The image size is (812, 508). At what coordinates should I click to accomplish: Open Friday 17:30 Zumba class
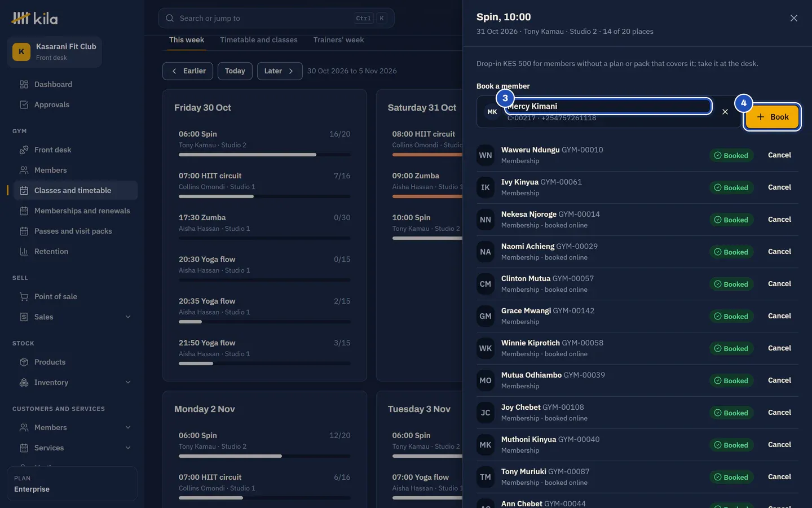264,227
